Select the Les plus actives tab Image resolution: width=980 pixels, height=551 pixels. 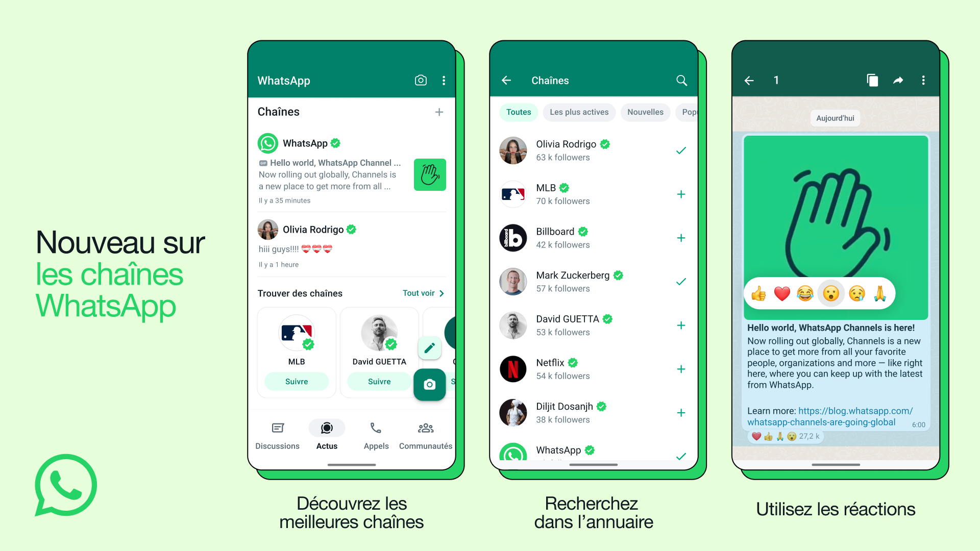coord(579,112)
